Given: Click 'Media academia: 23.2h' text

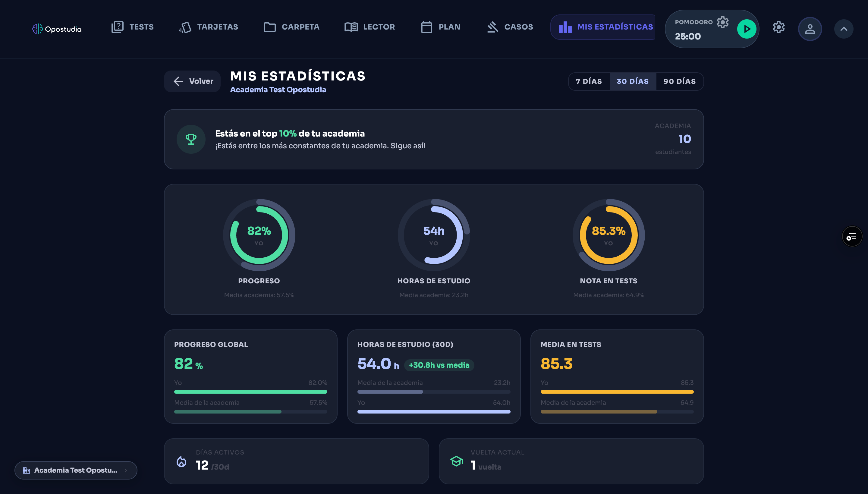Looking at the screenshot, I should pos(434,295).
